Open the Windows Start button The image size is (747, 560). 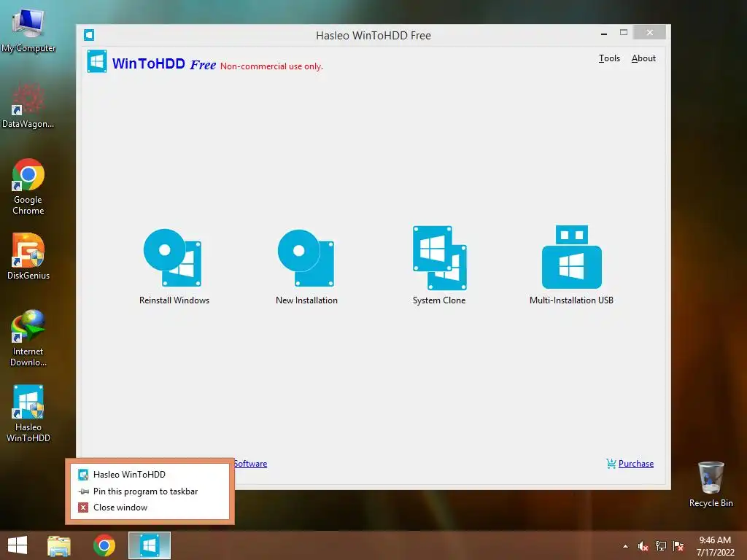coord(18,545)
